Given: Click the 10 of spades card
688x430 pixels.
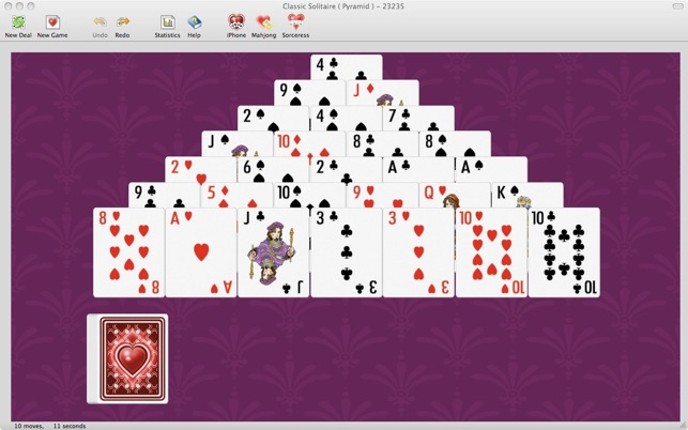Looking at the screenshot, I should 310,195.
